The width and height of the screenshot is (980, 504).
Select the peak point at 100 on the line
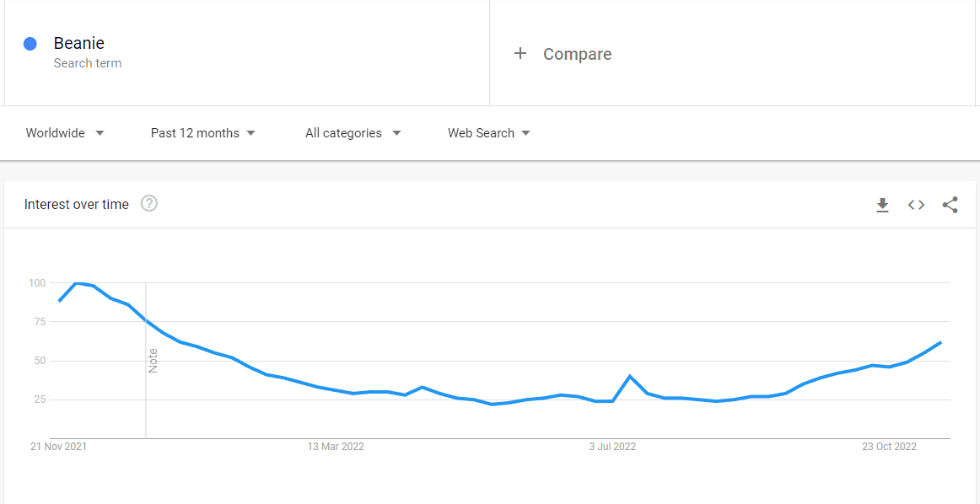point(77,283)
